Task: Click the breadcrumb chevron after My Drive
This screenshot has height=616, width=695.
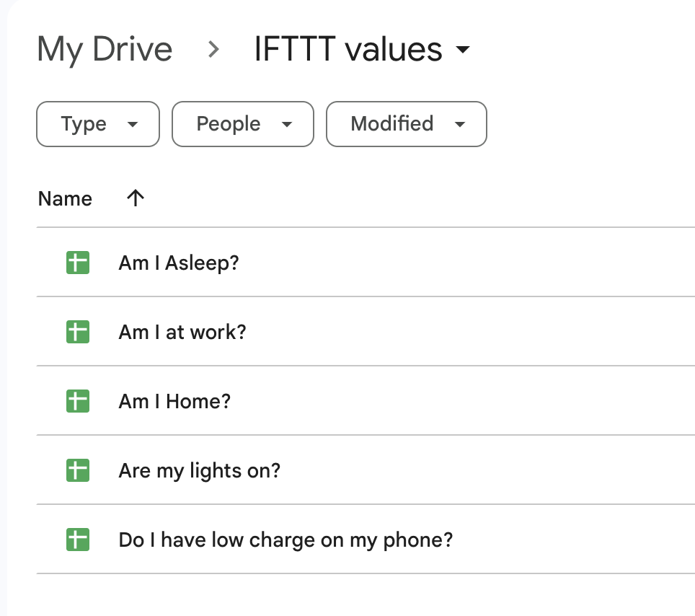Action: 213,50
